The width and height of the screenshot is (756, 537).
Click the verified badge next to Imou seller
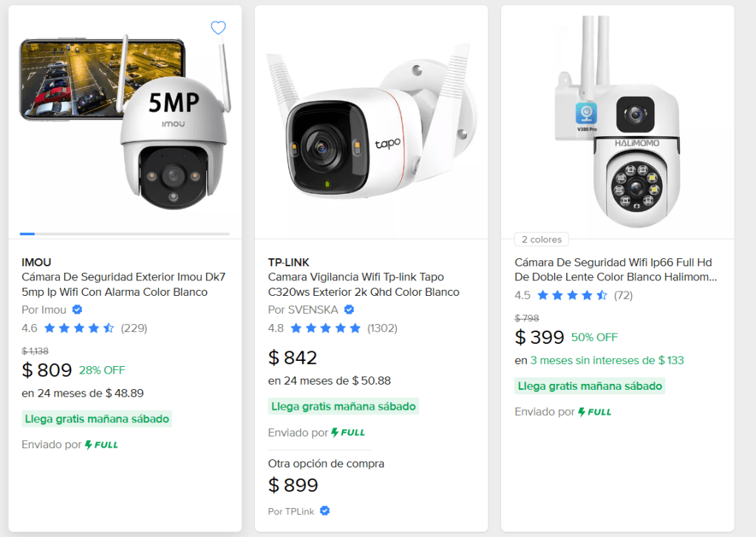pyautogui.click(x=77, y=310)
